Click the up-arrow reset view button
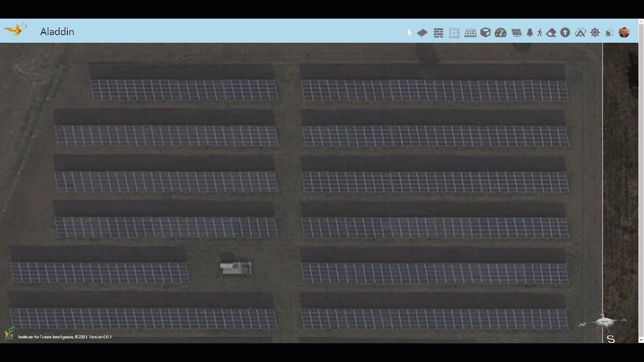The image size is (644, 362). 565,33
